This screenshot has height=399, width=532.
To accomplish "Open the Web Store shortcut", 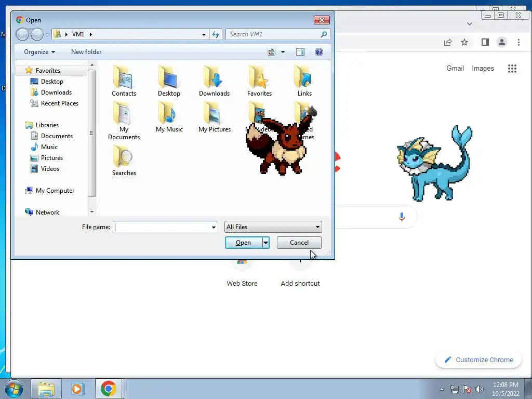I will [242, 273].
